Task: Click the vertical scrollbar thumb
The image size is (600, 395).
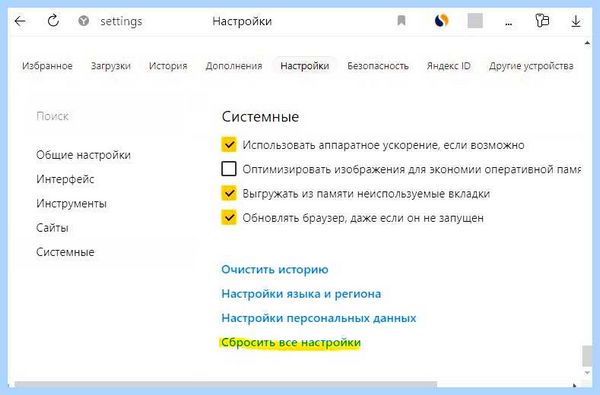Action: [x=587, y=356]
